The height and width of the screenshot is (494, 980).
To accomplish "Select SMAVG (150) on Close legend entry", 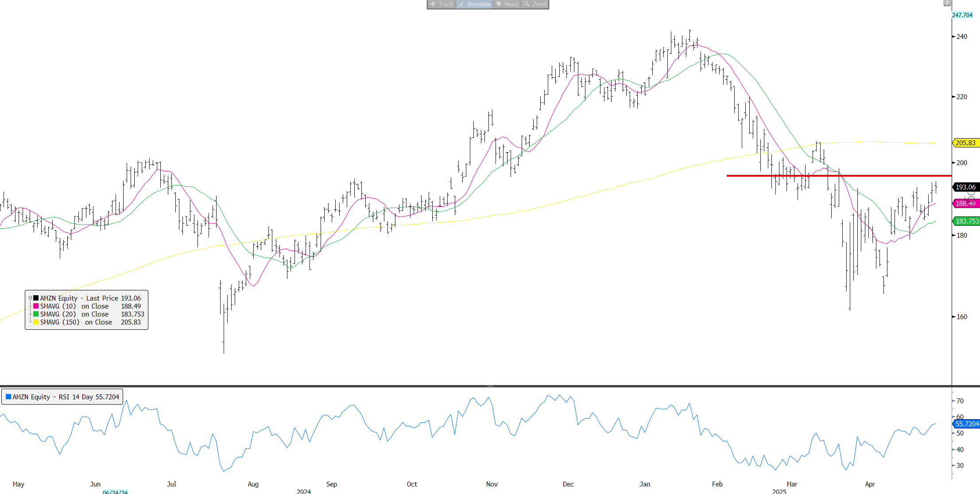I will pyautogui.click(x=76, y=322).
